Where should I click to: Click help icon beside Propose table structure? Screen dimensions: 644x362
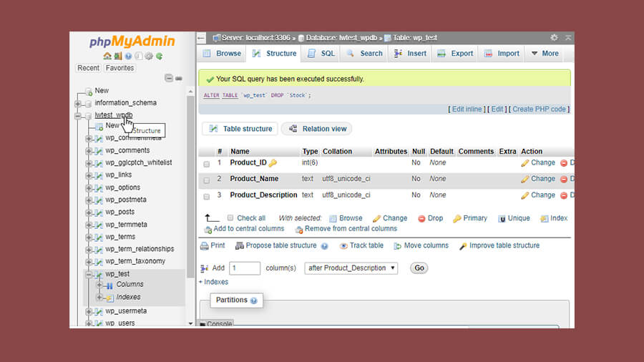click(324, 246)
